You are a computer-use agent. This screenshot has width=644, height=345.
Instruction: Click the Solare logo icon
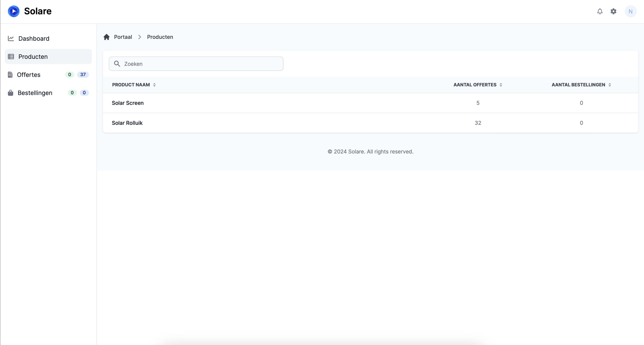14,11
